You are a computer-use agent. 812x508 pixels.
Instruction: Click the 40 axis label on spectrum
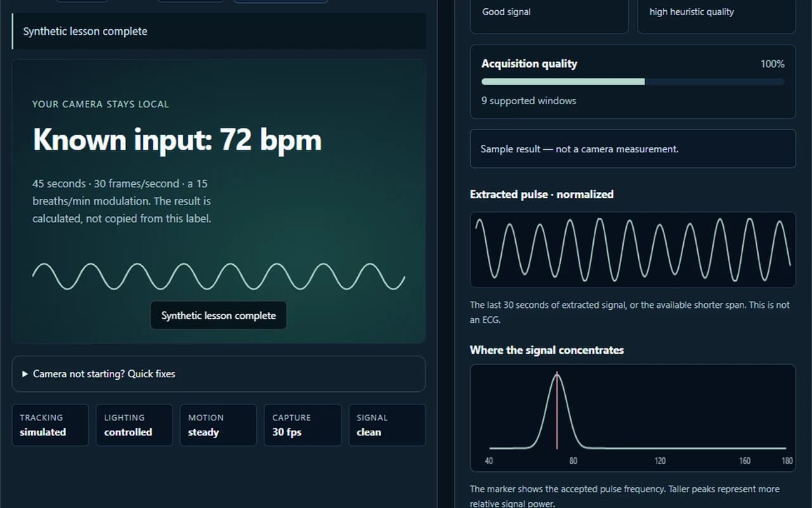[488, 461]
